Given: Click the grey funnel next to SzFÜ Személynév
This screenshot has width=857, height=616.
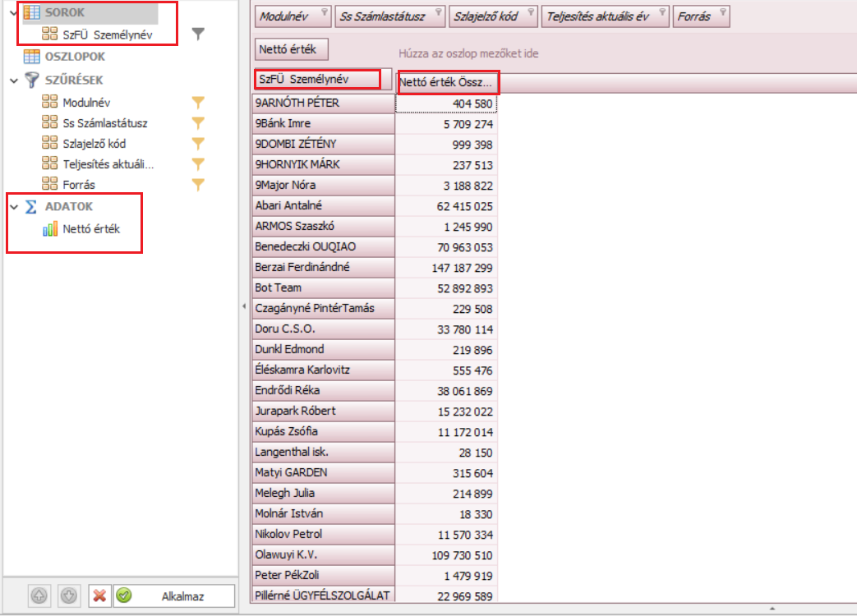Looking at the screenshot, I should click(x=197, y=34).
